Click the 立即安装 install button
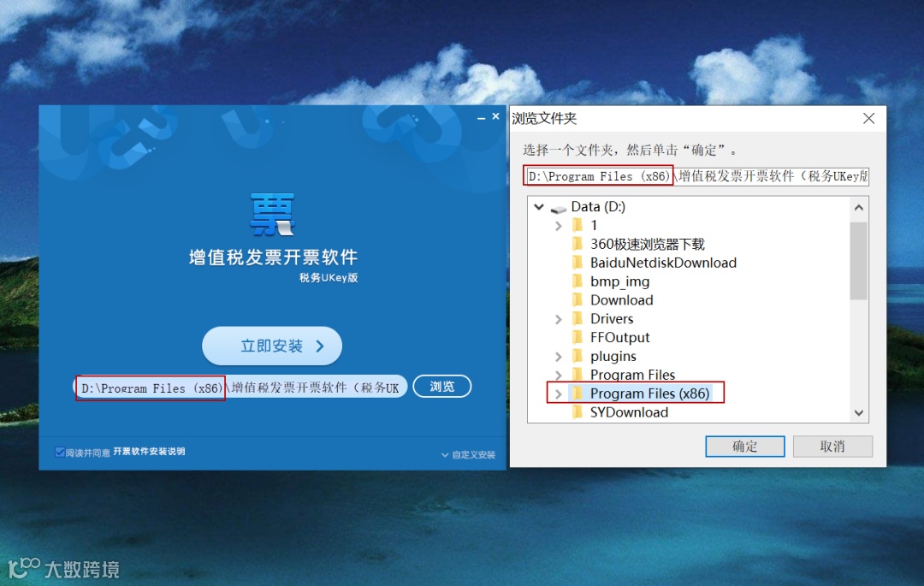The width and height of the screenshot is (924, 586). (x=272, y=346)
